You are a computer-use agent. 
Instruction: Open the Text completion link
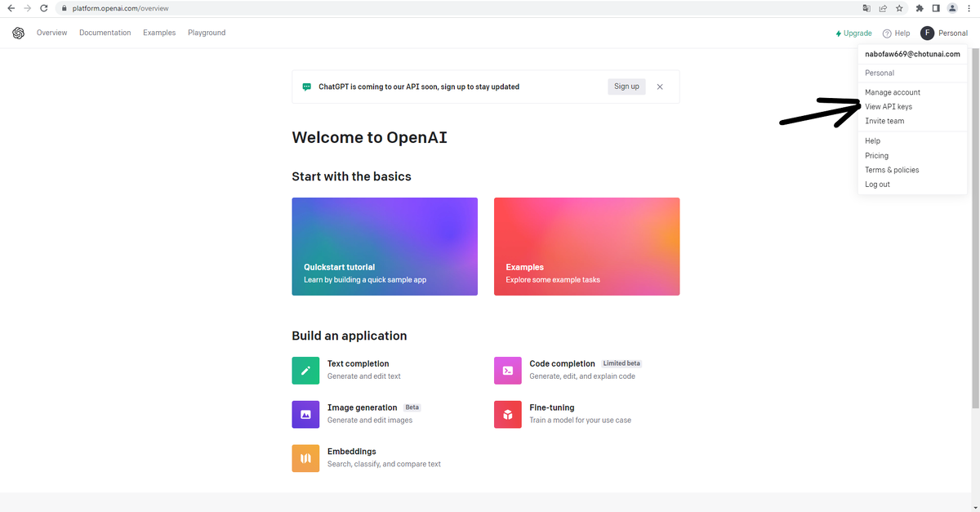tap(358, 363)
